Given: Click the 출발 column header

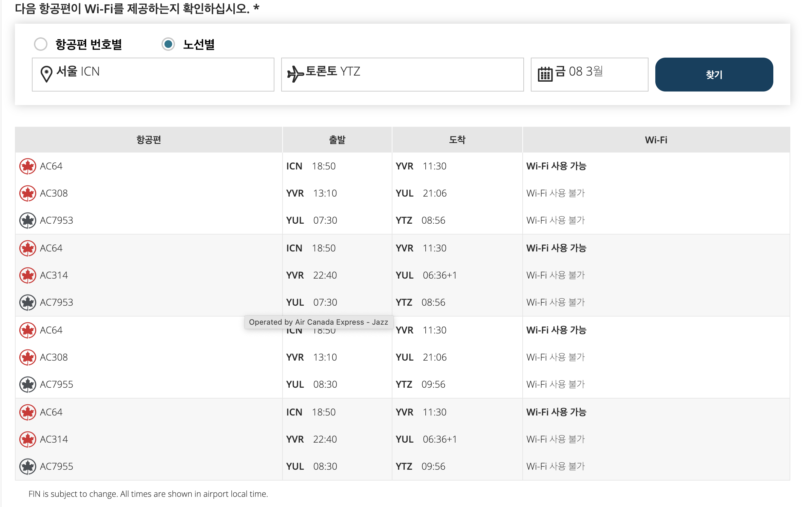Looking at the screenshot, I should click(337, 140).
